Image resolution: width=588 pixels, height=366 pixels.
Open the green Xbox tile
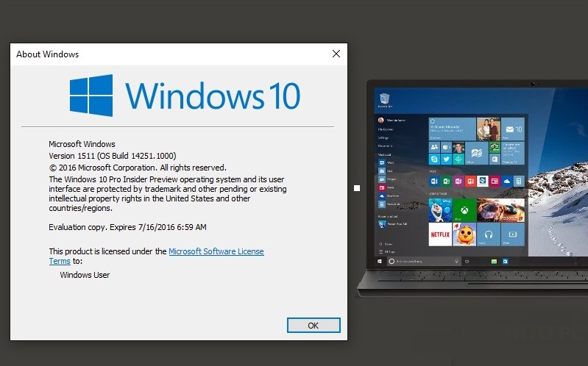464,210
